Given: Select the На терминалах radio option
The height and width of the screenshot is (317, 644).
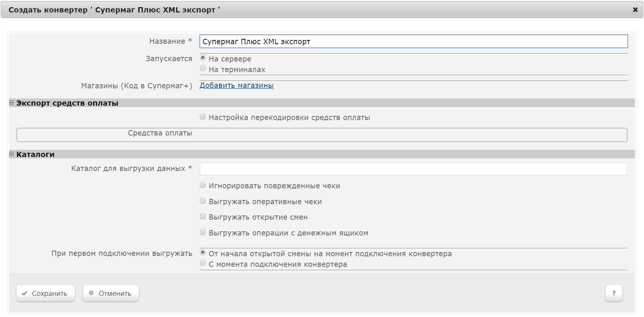Looking at the screenshot, I should [203, 68].
